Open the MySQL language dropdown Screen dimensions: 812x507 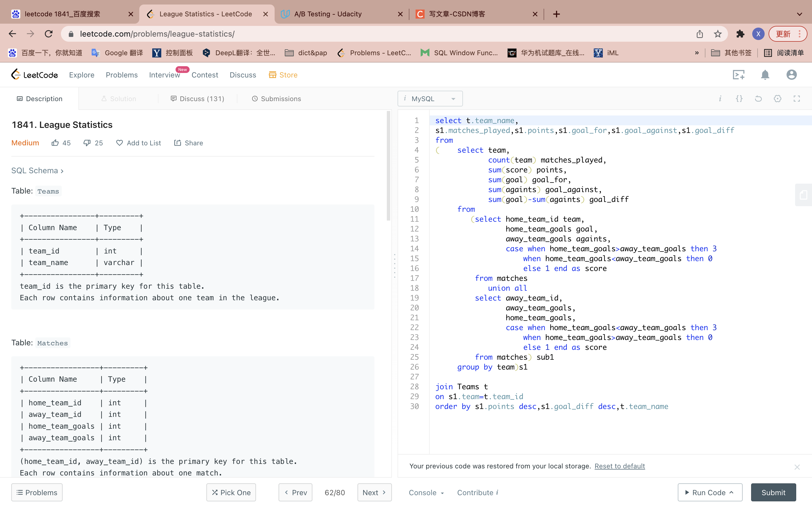tap(430, 99)
